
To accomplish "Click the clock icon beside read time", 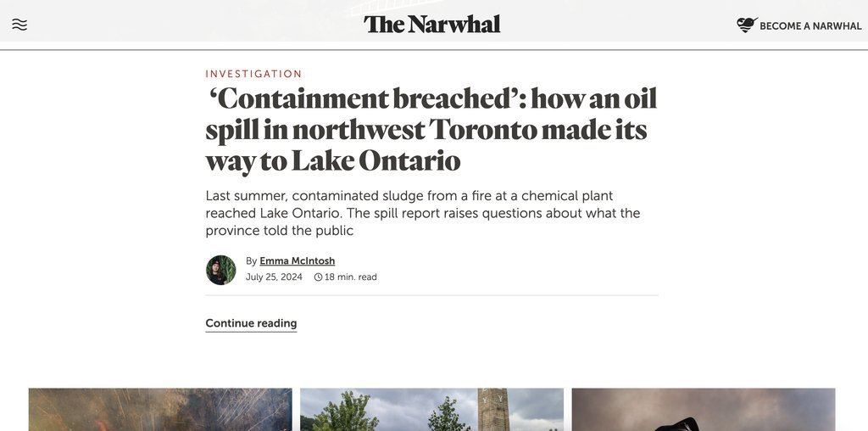I will pyautogui.click(x=319, y=277).
